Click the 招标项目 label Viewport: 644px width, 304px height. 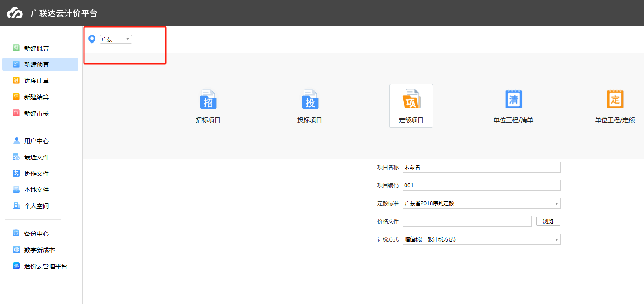pyautogui.click(x=208, y=120)
